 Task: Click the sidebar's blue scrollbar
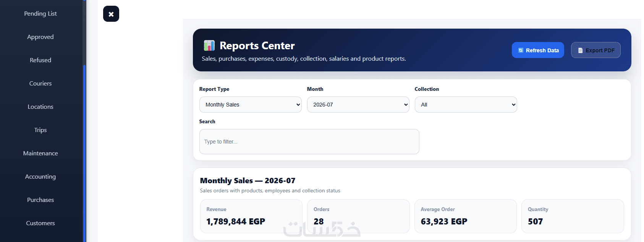84,153
